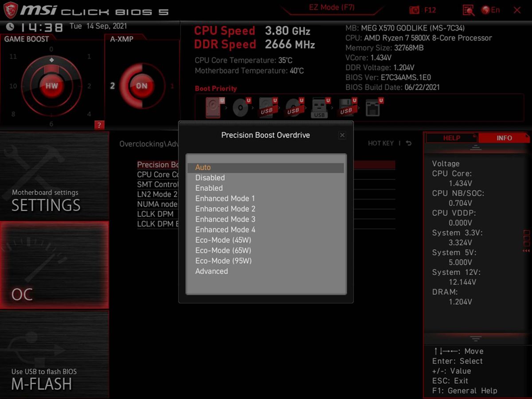The width and height of the screenshot is (532, 399).
Task: Click the screenshot camera F12 icon
Action: 415,10
